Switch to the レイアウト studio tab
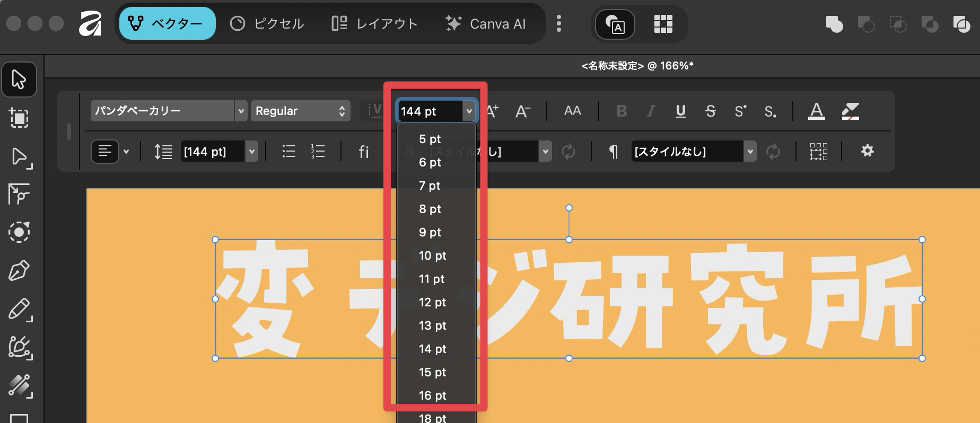Viewport: 980px width, 423px height. pyautogui.click(x=374, y=23)
